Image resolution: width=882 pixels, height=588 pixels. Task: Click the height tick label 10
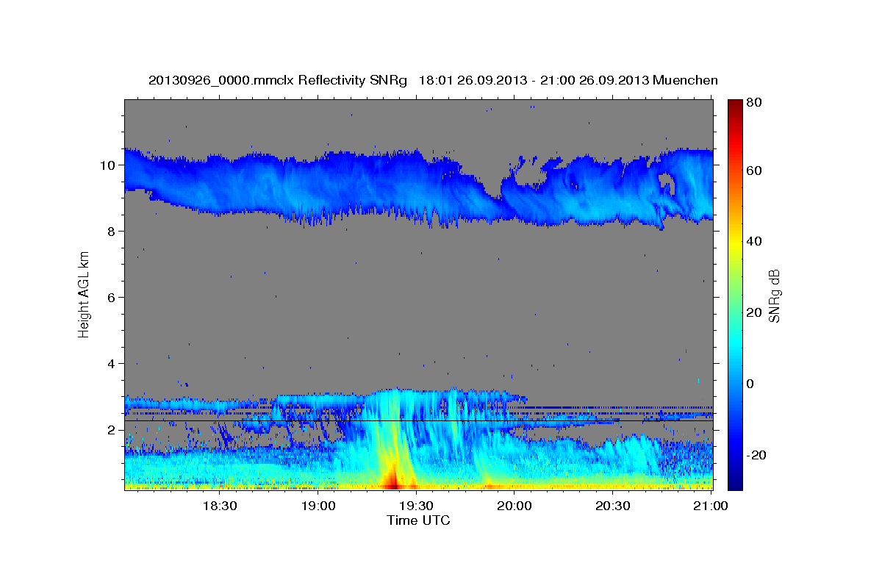(x=107, y=165)
